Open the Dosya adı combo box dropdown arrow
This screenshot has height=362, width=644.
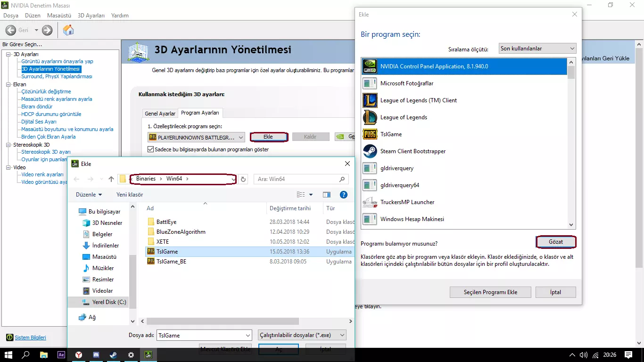point(248,335)
